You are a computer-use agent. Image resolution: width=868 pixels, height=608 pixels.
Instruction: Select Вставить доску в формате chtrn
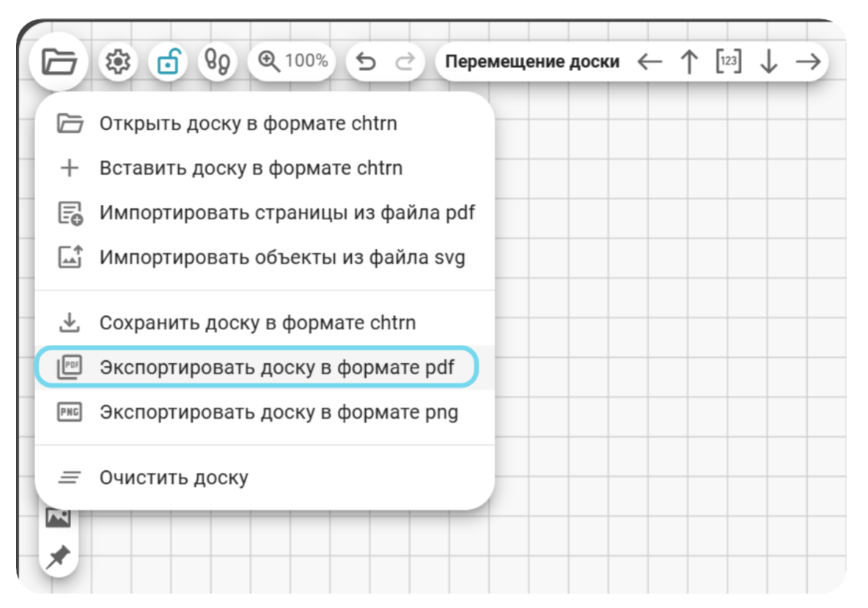coord(265,168)
